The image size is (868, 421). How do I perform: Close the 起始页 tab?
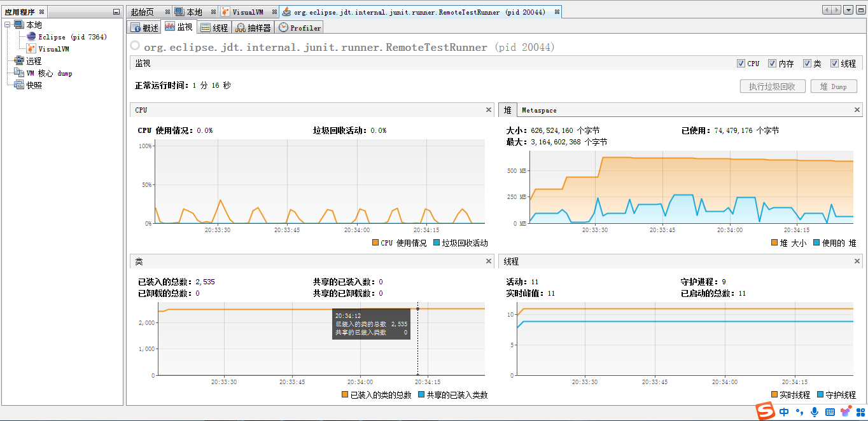pyautogui.click(x=167, y=12)
